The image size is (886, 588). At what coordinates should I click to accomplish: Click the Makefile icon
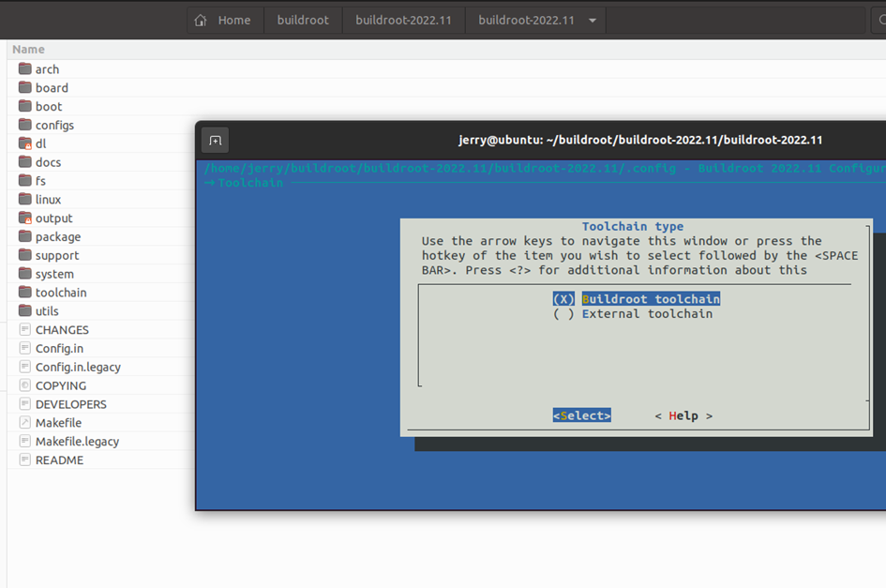[x=25, y=423]
